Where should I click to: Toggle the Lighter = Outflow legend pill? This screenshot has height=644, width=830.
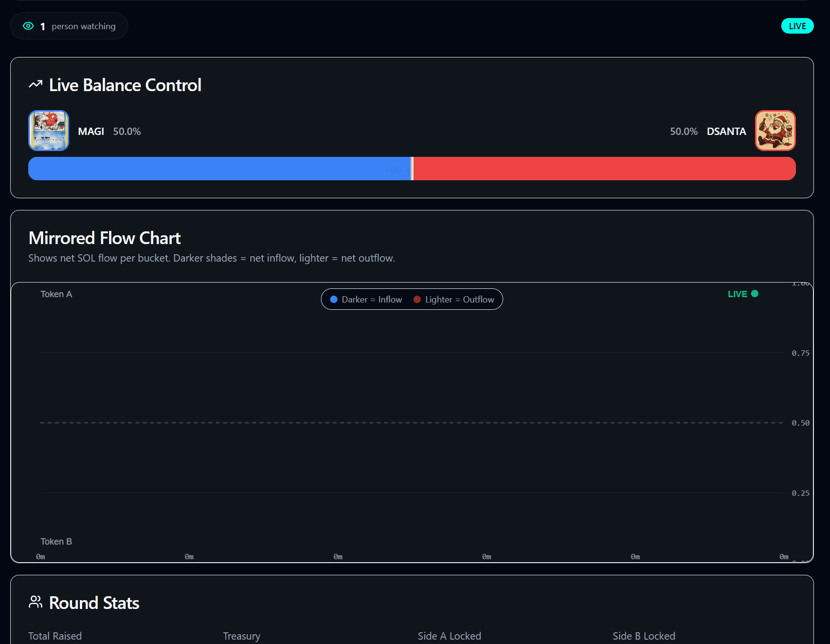point(454,299)
